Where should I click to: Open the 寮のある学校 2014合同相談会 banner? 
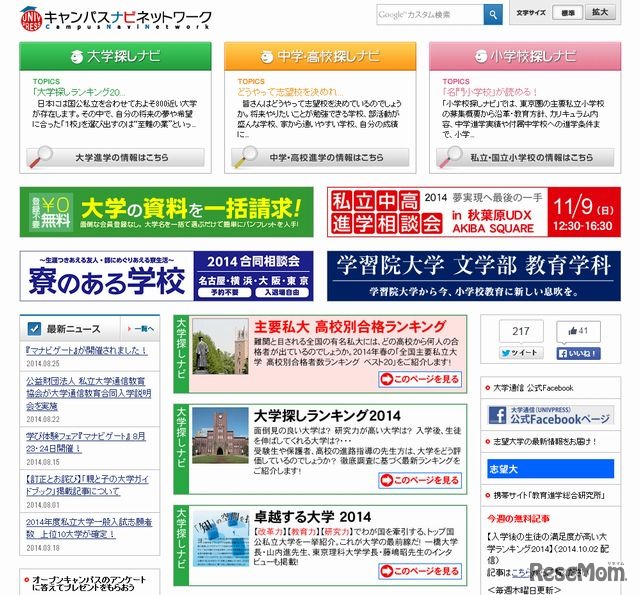pos(167,276)
